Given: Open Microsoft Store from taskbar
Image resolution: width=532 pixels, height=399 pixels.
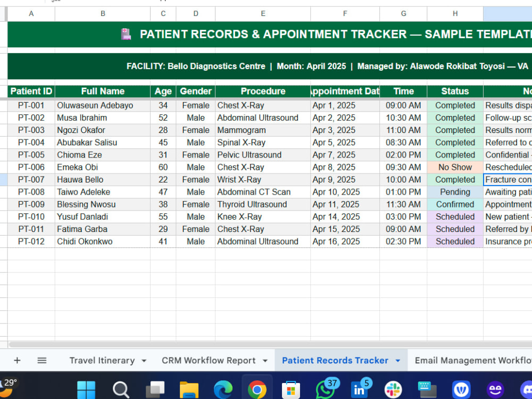Looking at the screenshot, I should coord(291,389).
